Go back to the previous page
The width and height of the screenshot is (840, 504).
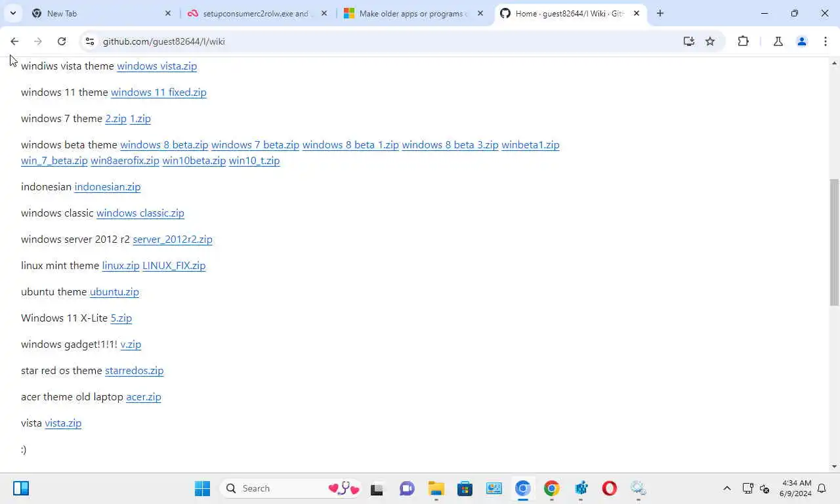point(14,41)
